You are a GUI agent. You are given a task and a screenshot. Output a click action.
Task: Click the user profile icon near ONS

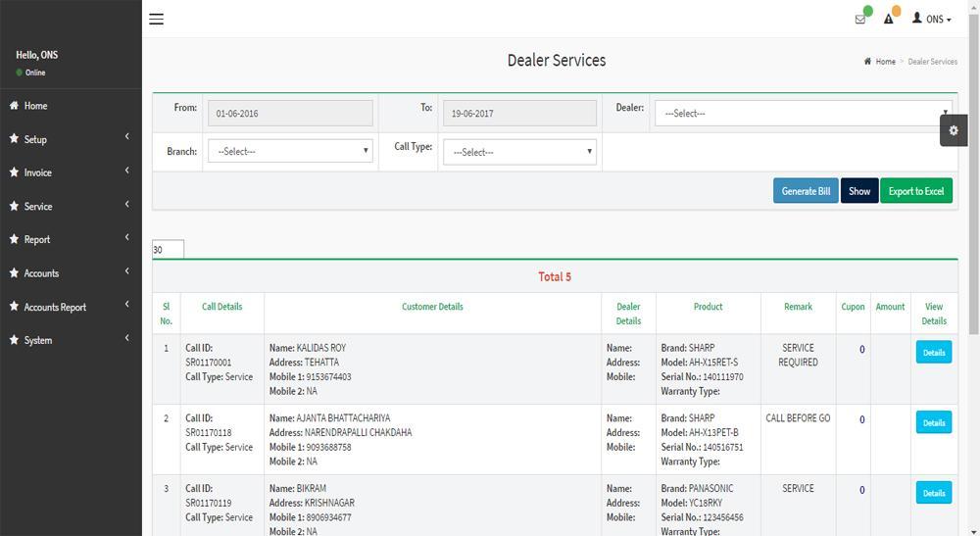tap(917, 18)
